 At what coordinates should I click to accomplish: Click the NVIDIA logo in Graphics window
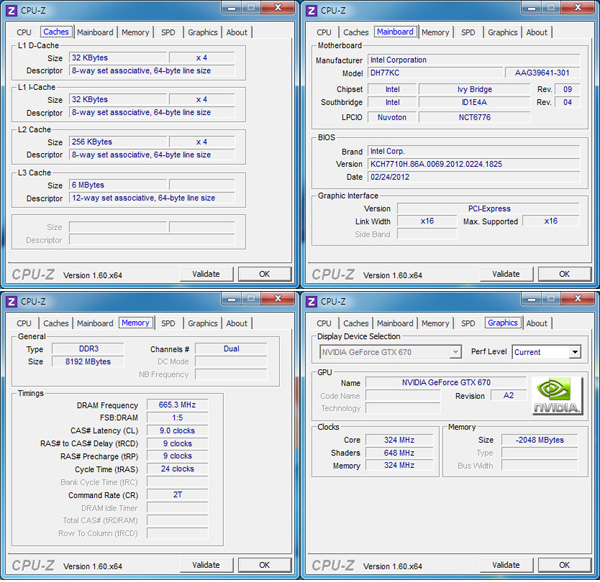pos(558,396)
